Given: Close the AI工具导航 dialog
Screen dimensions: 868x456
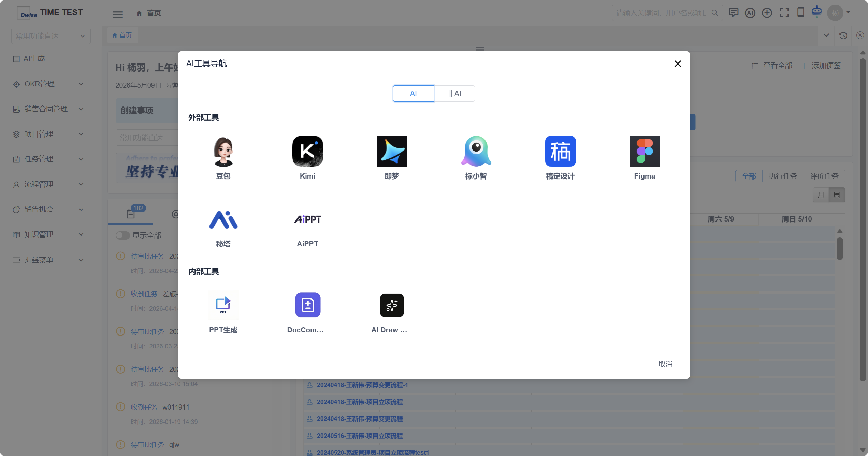Looking at the screenshot, I should coord(678,64).
